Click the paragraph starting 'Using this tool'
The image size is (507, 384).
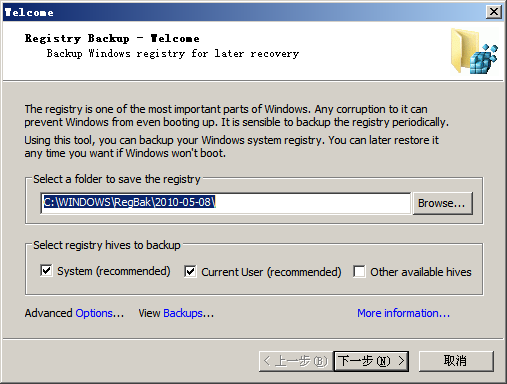(231, 147)
